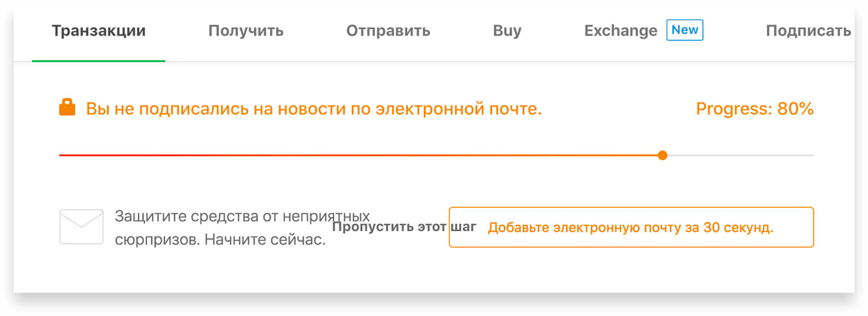Screen dimensions: 868x316
Task: Click the green underline beneath Транзакции
Action: [x=98, y=61]
